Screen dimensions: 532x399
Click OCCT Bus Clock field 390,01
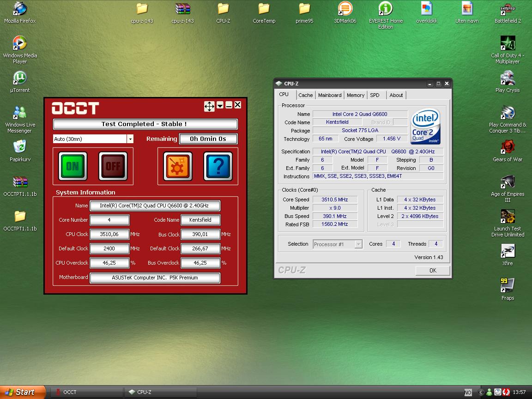[200, 234]
